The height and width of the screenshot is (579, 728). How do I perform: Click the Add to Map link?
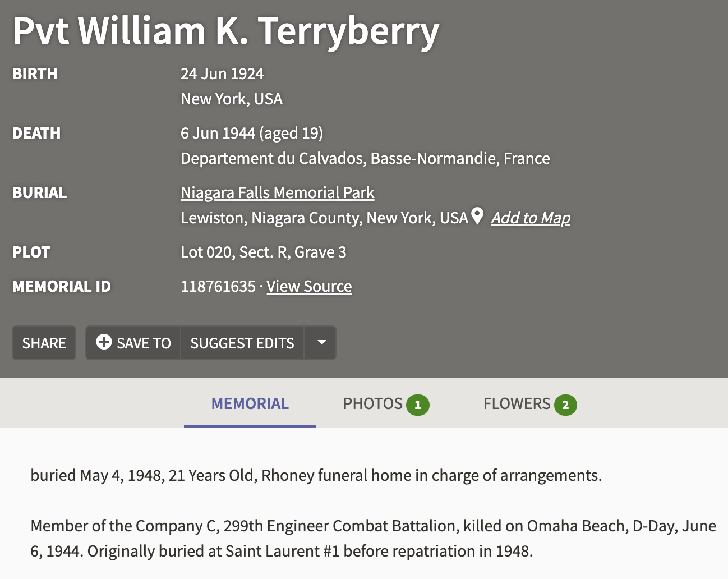tap(531, 218)
